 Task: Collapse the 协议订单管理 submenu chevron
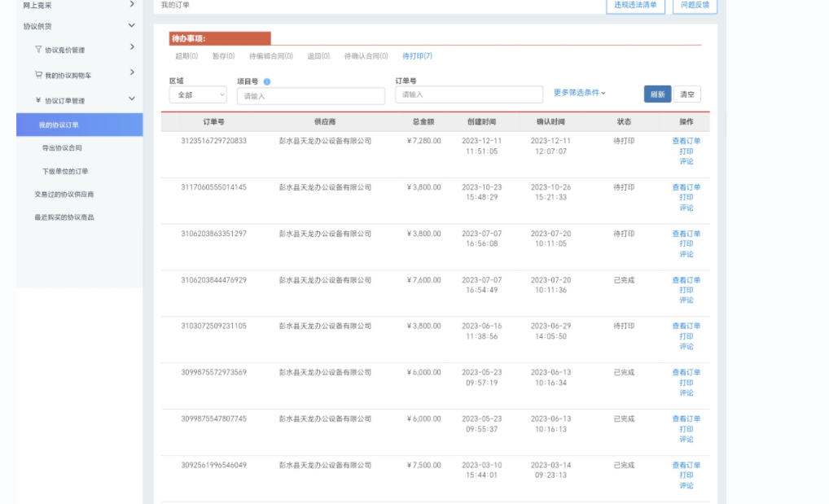[132, 99]
